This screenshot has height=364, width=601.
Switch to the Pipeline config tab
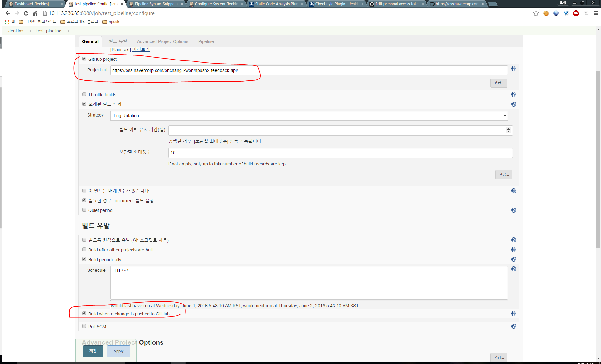click(206, 41)
